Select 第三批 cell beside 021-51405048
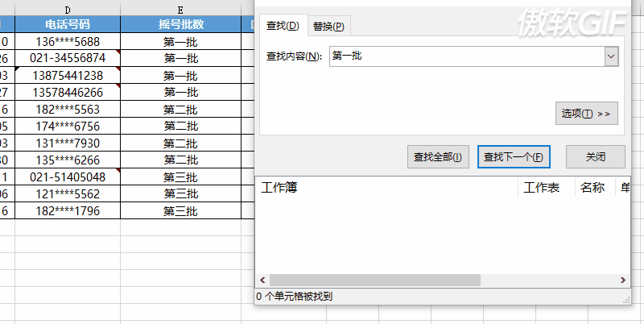The height and width of the screenshot is (324, 644). pos(180,177)
